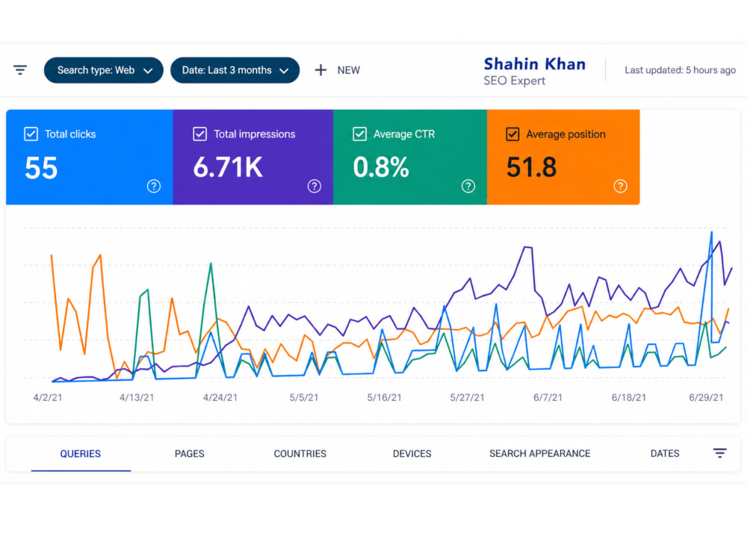Click the Total impressions label text
The image size is (747, 560).
click(x=255, y=134)
